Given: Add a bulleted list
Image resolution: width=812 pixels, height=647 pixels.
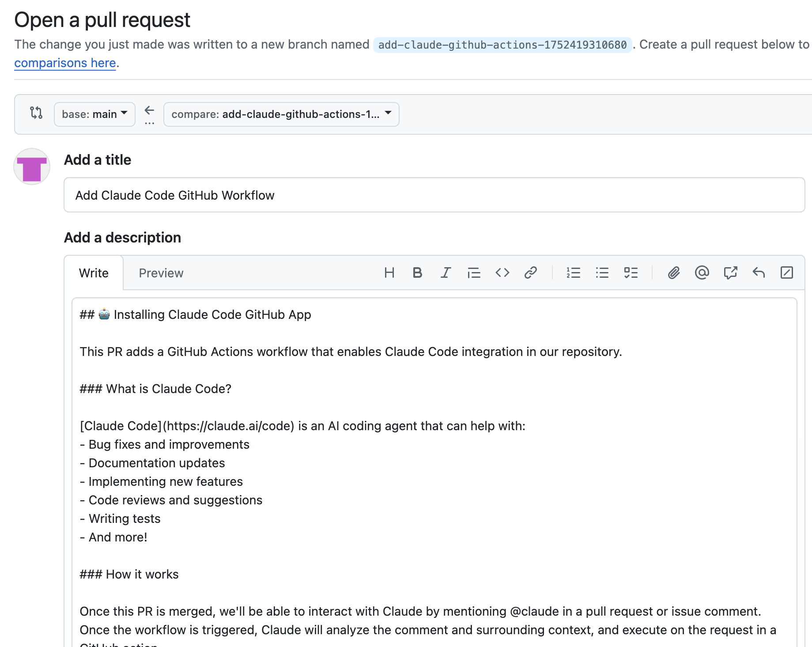Looking at the screenshot, I should click(602, 272).
